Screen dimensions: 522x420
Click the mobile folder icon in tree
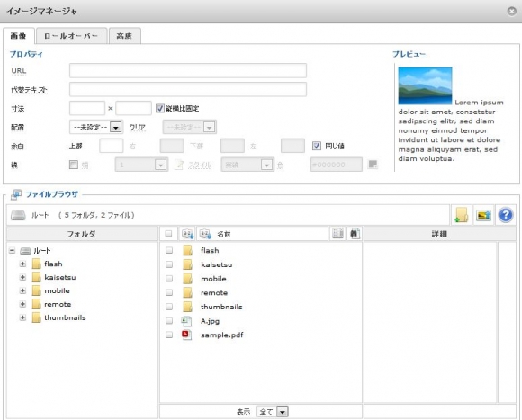[x=36, y=290]
